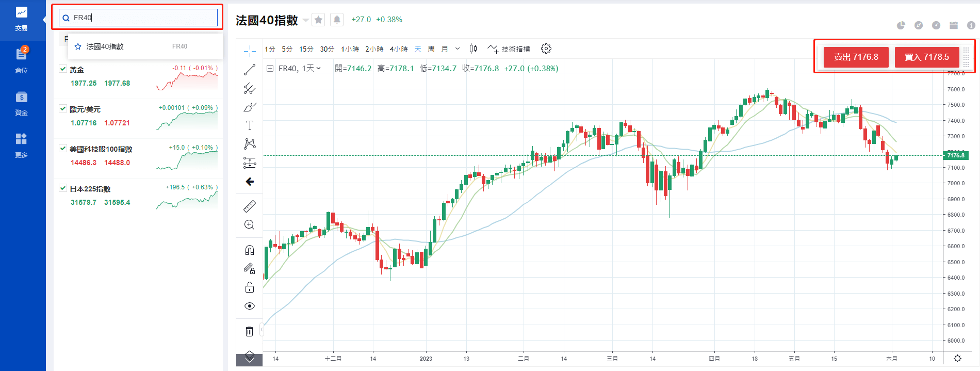Click the ruler measure tool

point(250,206)
